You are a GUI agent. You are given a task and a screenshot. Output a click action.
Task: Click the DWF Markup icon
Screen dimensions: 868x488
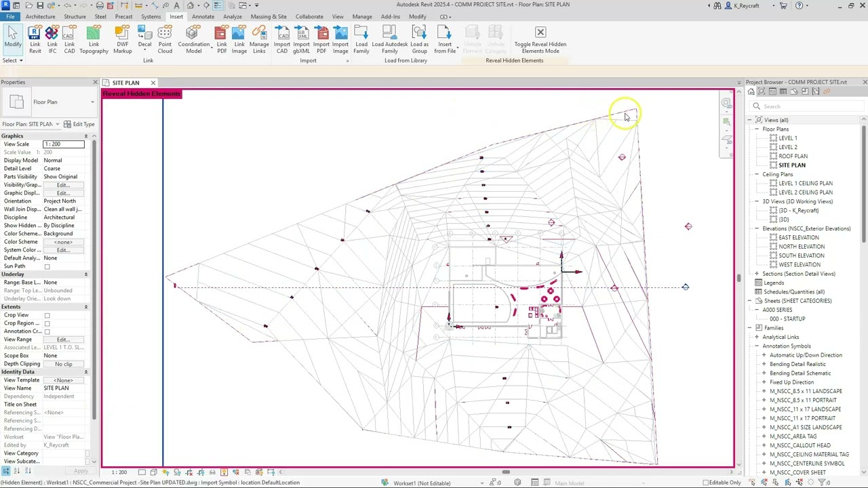click(x=122, y=39)
